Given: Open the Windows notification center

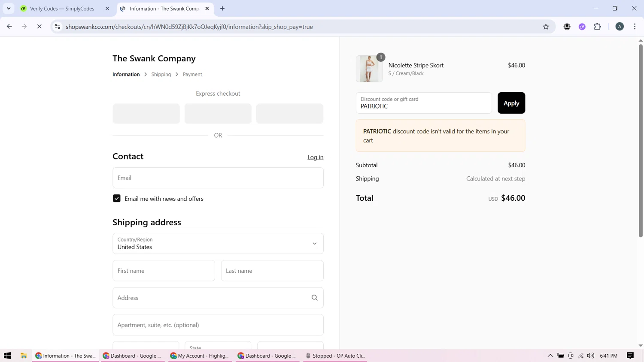Looking at the screenshot, I should click(x=630, y=356).
